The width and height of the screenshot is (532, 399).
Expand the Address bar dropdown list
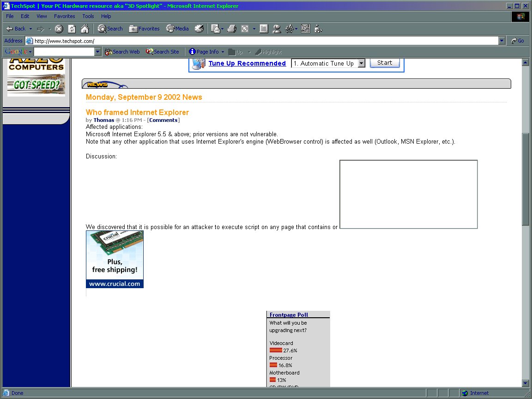pyautogui.click(x=502, y=41)
